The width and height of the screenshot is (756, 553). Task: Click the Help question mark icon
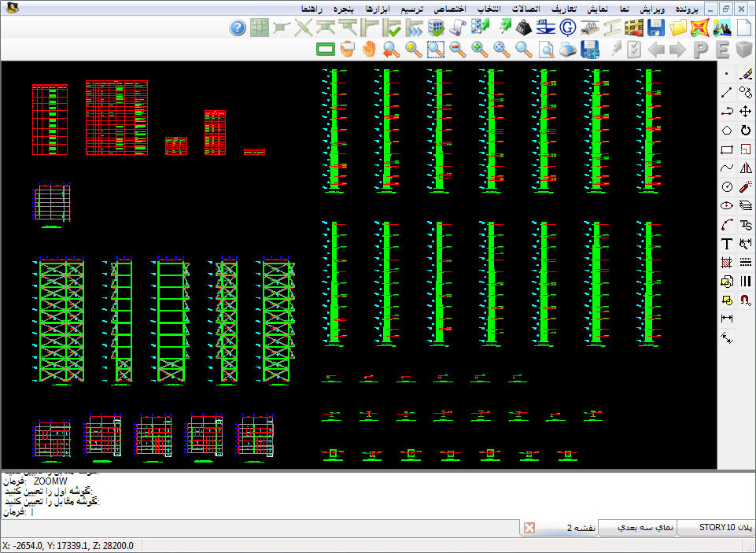pyautogui.click(x=238, y=28)
